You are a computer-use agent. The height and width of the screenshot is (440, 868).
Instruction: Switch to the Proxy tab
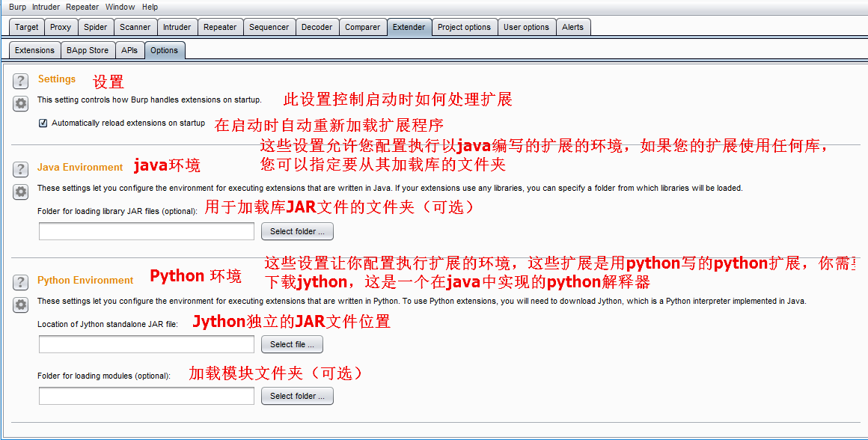tap(61, 27)
